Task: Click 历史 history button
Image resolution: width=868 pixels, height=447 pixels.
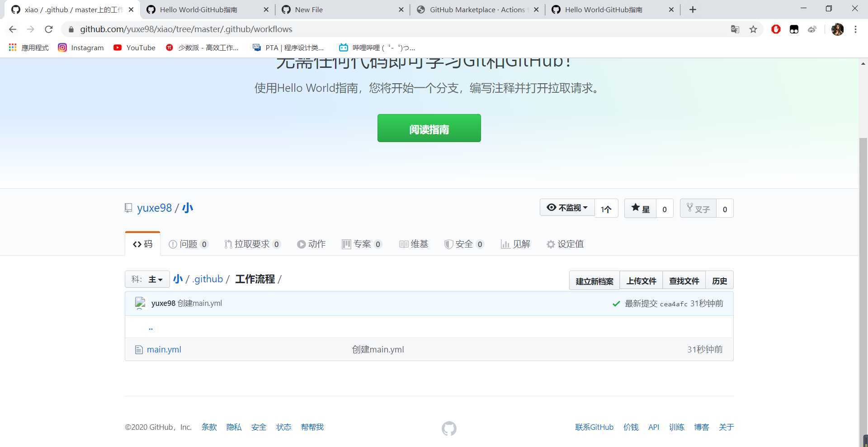Action: tap(719, 281)
